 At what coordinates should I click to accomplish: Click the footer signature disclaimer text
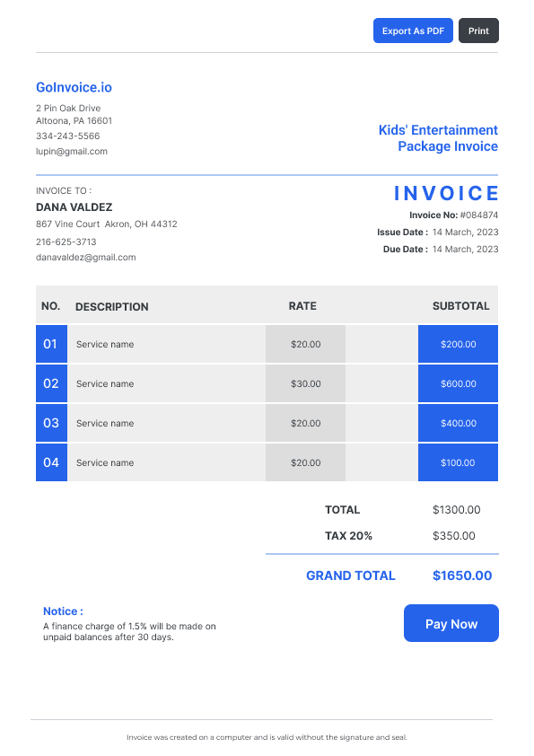267,737
